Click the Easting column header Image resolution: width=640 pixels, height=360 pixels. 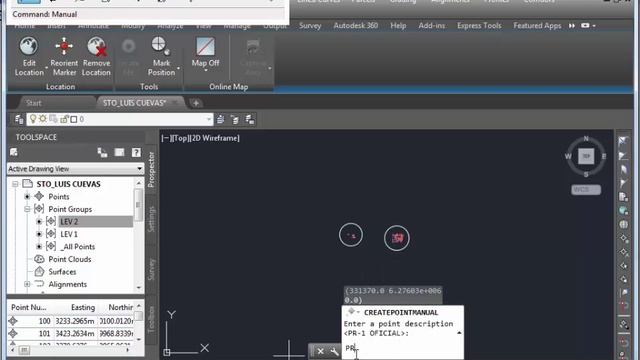[83, 307]
